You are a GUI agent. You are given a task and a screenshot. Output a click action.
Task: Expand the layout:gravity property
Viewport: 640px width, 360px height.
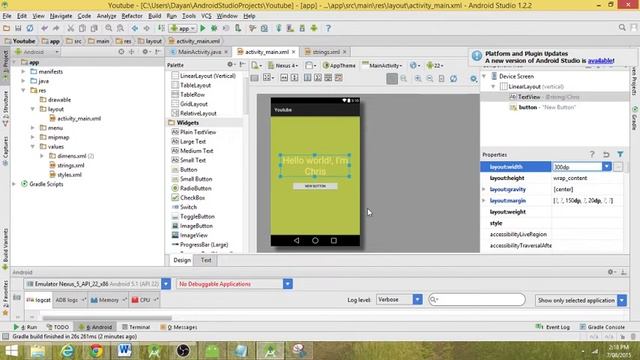484,189
